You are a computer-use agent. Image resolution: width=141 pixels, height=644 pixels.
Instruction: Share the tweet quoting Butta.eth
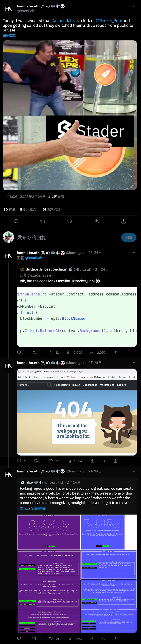pyautogui.click(x=115, y=352)
